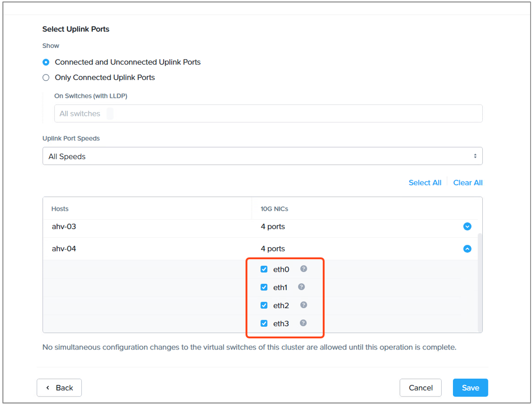This screenshot has height=404, width=532.
Task: Click the ahv-03 host name
Action: coord(64,227)
